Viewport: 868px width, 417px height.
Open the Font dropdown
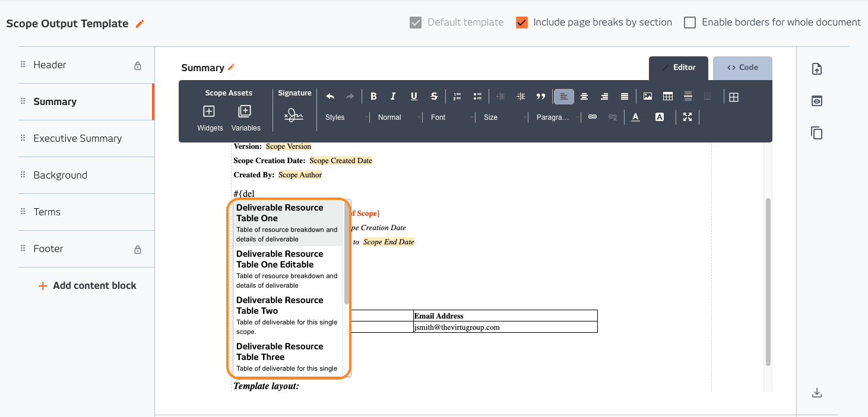pyautogui.click(x=452, y=117)
